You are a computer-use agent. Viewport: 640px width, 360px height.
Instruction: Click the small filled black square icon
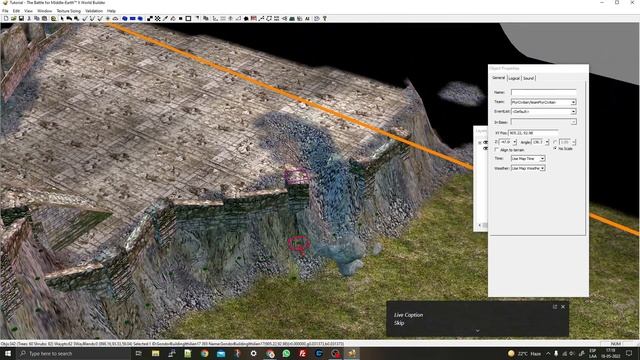[180, 18]
